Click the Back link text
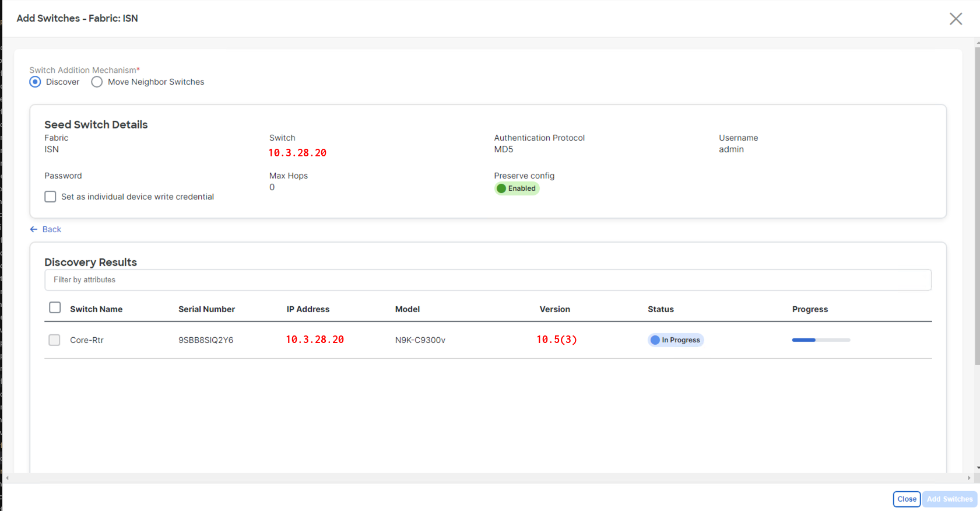980x511 pixels. (x=52, y=229)
